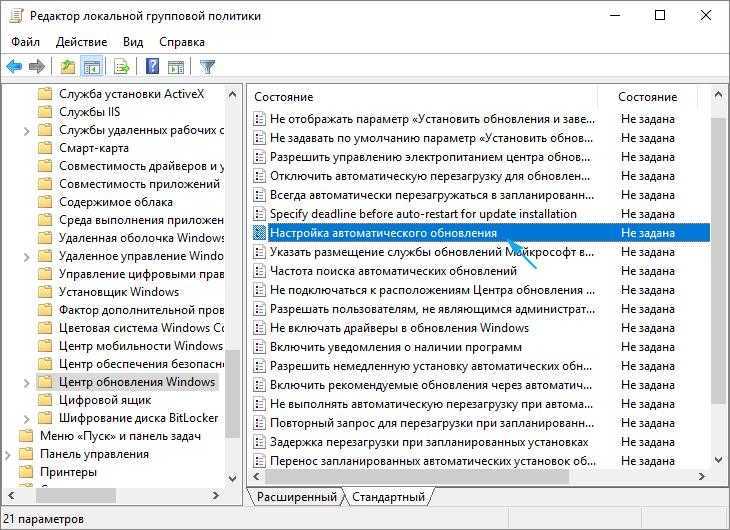Select 'Содержимое облака' folder
730x530 pixels.
click(115, 202)
